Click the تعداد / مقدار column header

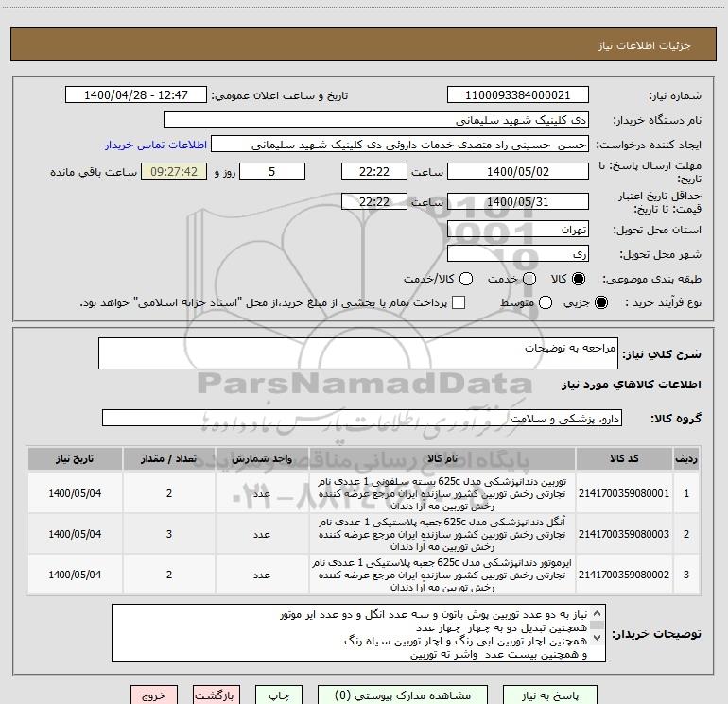point(169,458)
